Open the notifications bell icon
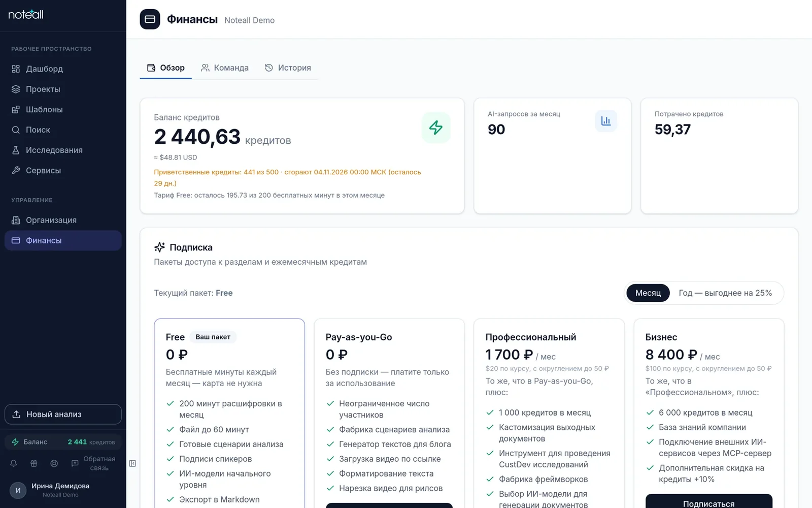 (x=14, y=463)
